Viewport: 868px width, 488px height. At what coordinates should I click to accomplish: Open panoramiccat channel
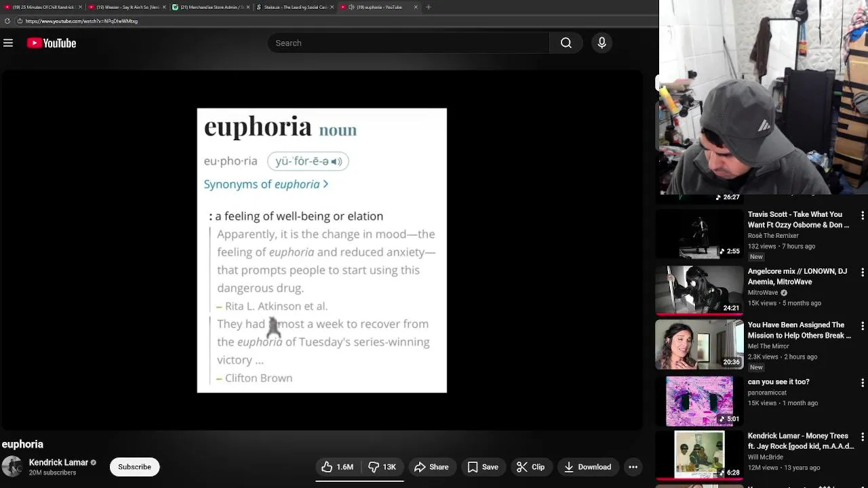pos(767,392)
